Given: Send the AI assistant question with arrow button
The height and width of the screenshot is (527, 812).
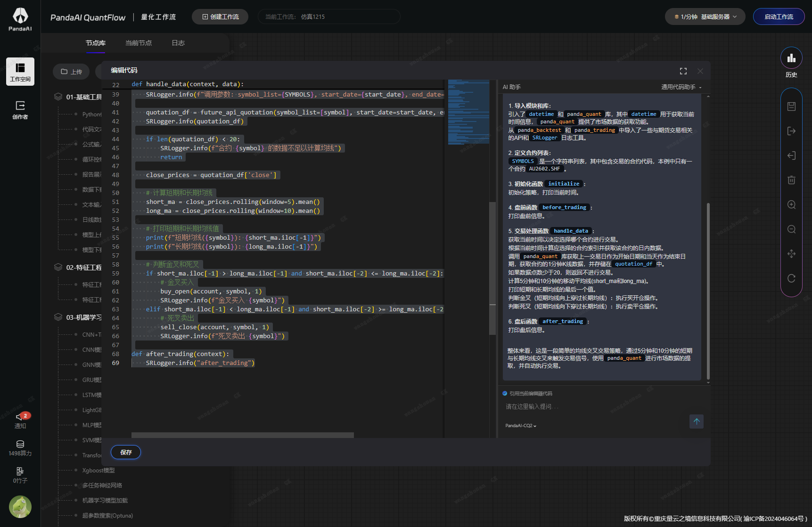Looking at the screenshot, I should click(697, 422).
